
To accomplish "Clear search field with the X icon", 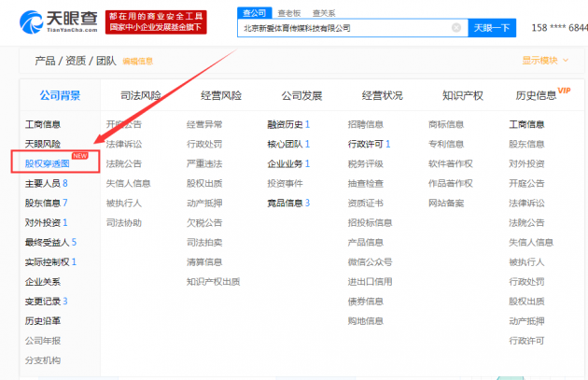I will pos(456,27).
